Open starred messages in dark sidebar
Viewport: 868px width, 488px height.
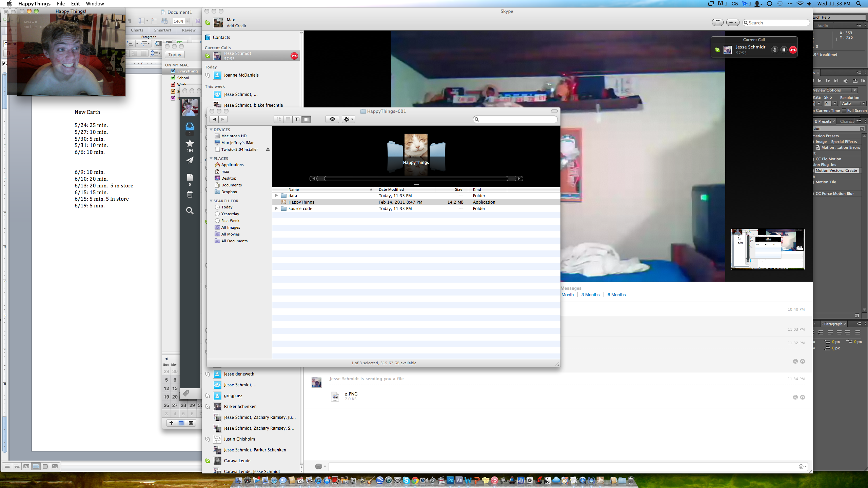(x=190, y=143)
